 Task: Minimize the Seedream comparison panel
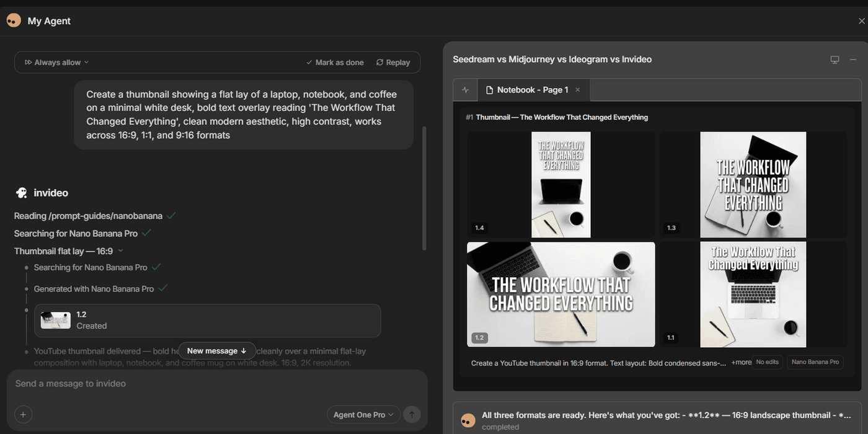coord(853,60)
